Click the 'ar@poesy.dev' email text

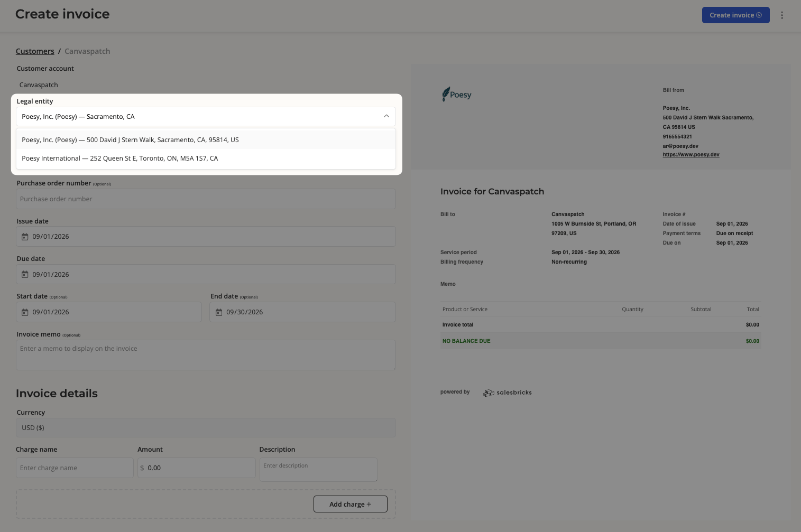point(680,146)
